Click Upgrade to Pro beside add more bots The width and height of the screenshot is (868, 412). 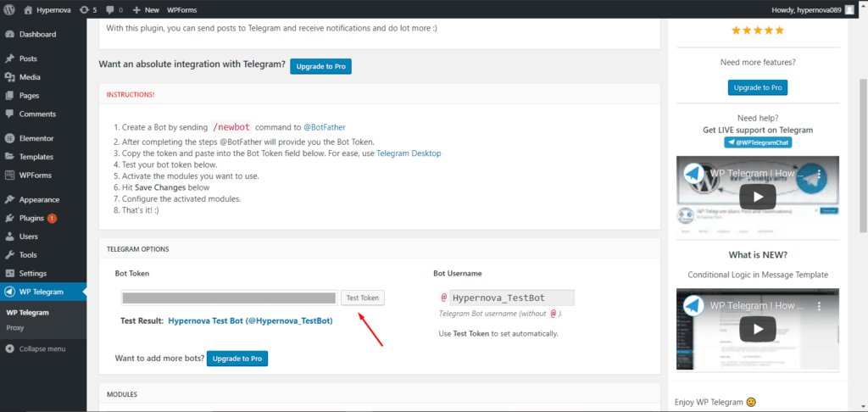[x=237, y=359]
